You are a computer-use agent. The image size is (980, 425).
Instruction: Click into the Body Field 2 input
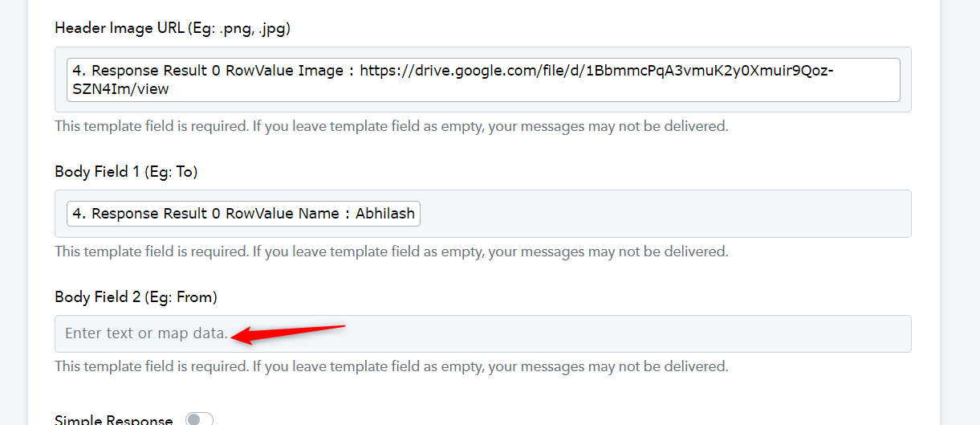coord(482,333)
